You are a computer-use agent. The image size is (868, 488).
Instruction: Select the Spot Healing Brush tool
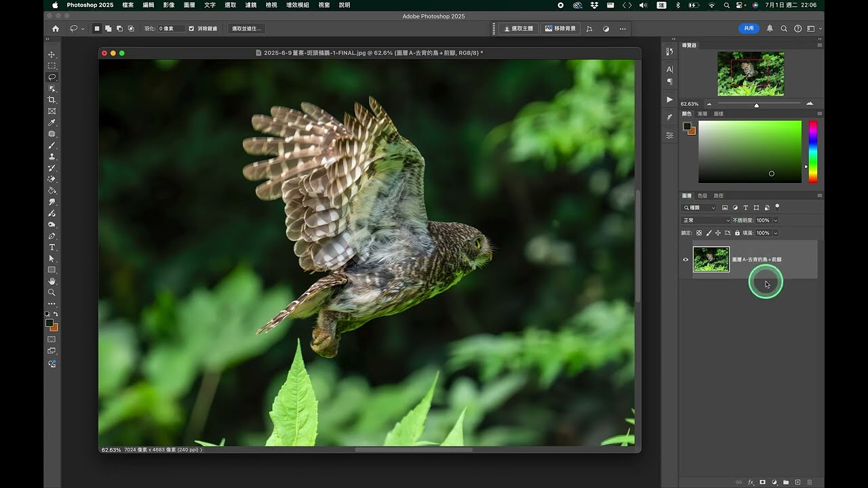[52, 134]
